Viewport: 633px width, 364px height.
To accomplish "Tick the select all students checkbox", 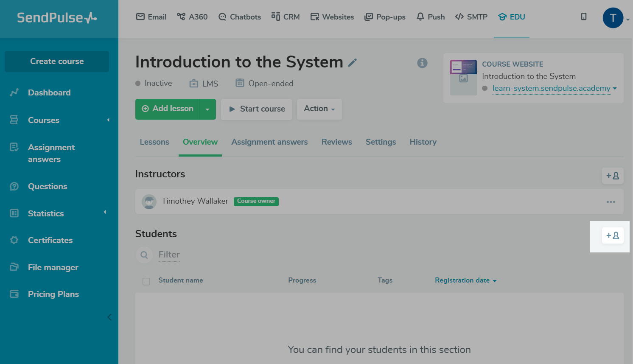I will click(x=146, y=281).
